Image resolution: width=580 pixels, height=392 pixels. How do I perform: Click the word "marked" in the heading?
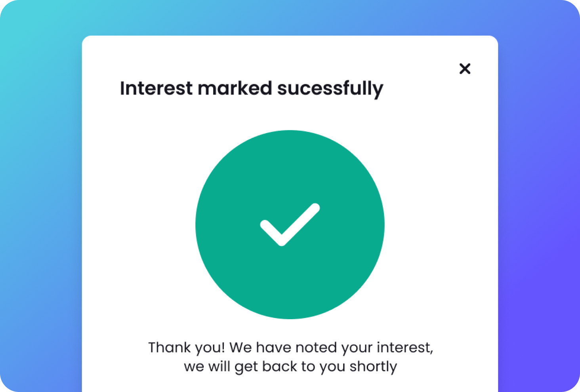(235, 88)
